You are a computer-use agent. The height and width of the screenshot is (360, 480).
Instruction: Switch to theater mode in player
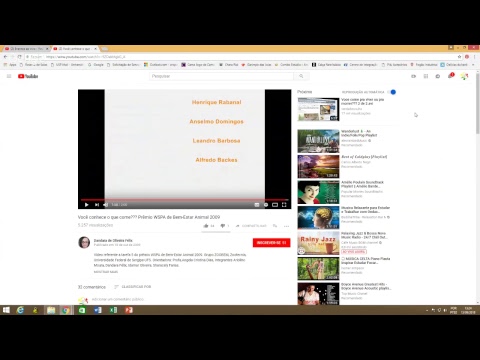[x=275, y=205]
